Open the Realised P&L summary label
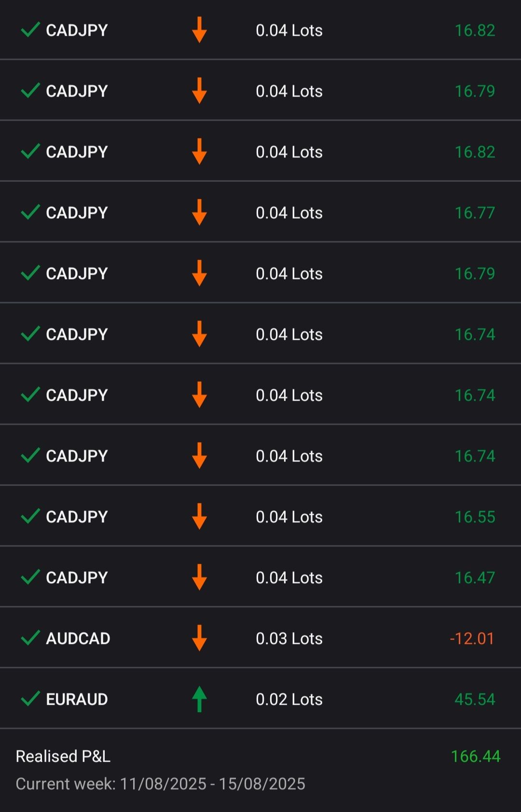Image resolution: width=521 pixels, height=812 pixels. coord(63,756)
